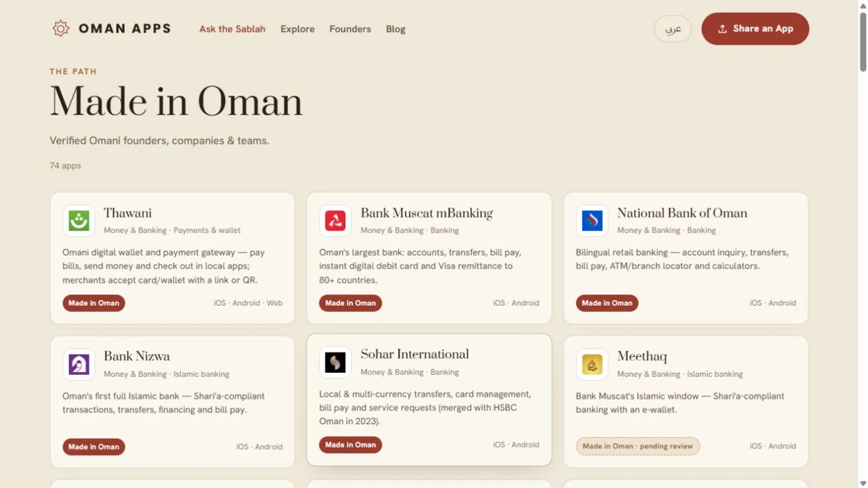868x488 pixels.
Task: Click 'iOS · Android' on Bank Muscat card
Action: click(516, 303)
